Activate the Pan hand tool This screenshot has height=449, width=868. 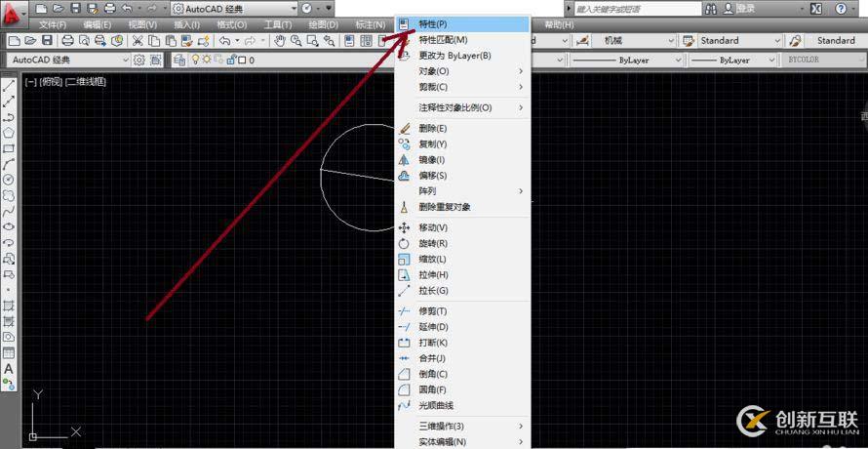[279, 41]
